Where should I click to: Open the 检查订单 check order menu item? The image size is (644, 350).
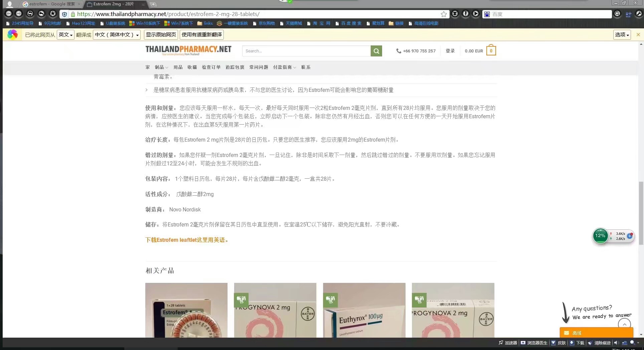click(211, 67)
